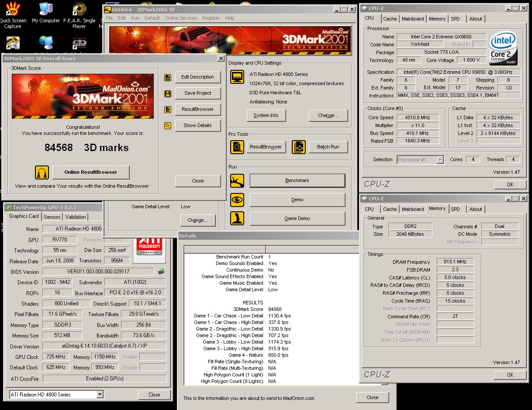The image size is (532, 410).
Task: Switch to Cache tab in top CPU-Z window
Action: (390, 19)
